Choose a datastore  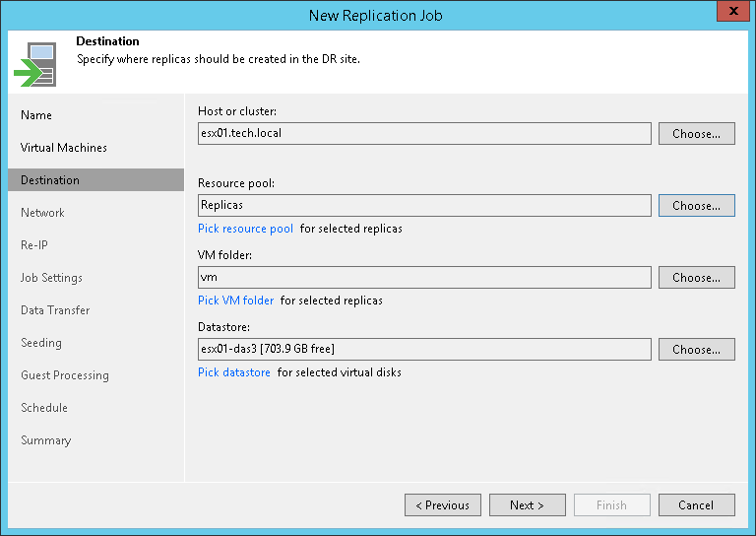point(696,350)
